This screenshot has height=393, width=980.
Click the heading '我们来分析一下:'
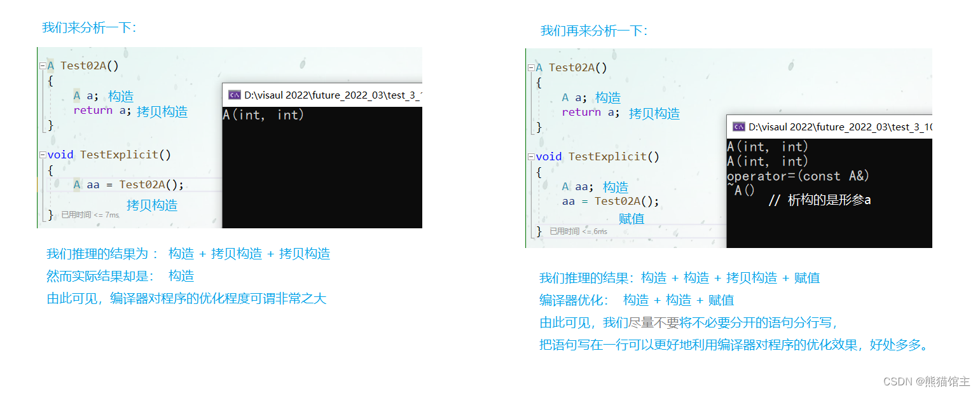point(89,27)
